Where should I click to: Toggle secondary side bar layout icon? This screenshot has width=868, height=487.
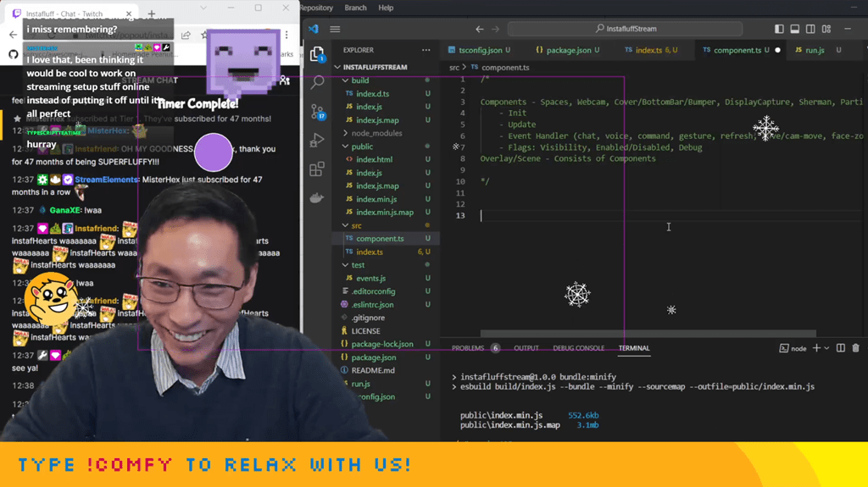(810, 29)
